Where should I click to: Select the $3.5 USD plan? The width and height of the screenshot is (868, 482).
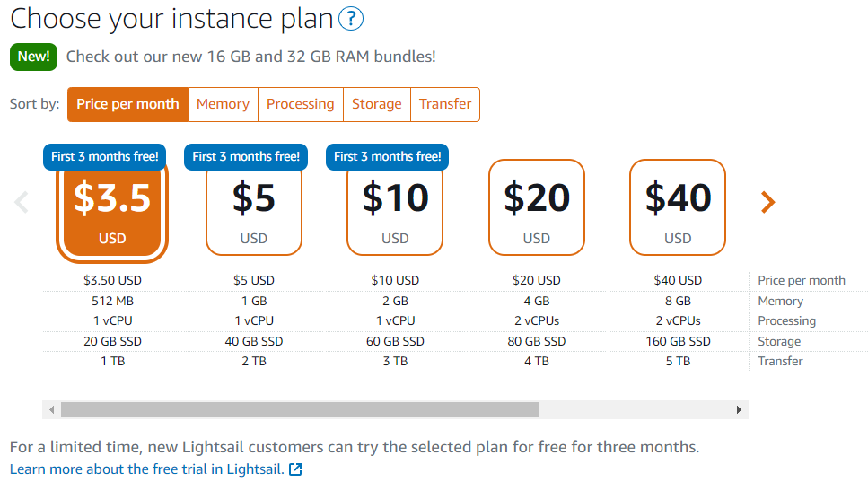click(112, 208)
